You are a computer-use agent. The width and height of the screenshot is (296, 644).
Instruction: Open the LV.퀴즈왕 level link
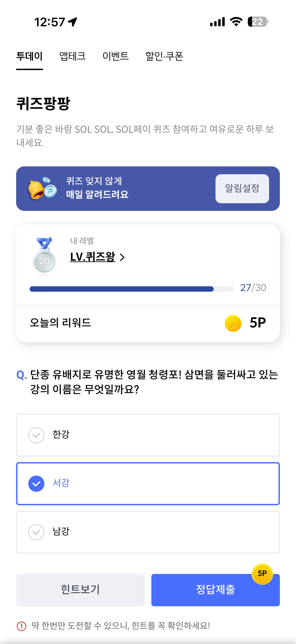click(x=93, y=257)
